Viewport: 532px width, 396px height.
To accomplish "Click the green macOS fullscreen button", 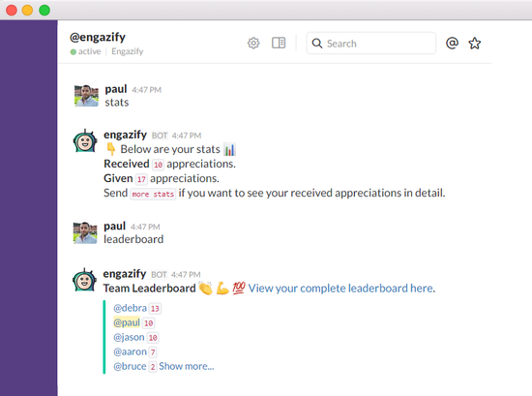I will point(44,11).
